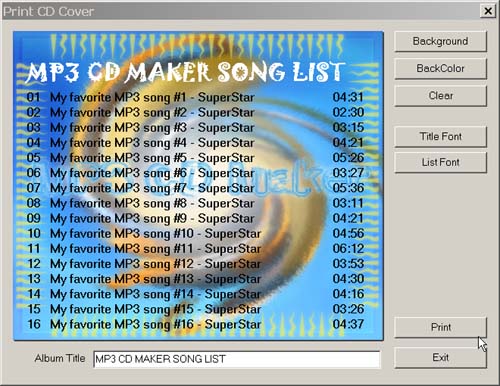Select track 14 song #14 row
The width and height of the screenshot is (500, 386).
[195, 294]
